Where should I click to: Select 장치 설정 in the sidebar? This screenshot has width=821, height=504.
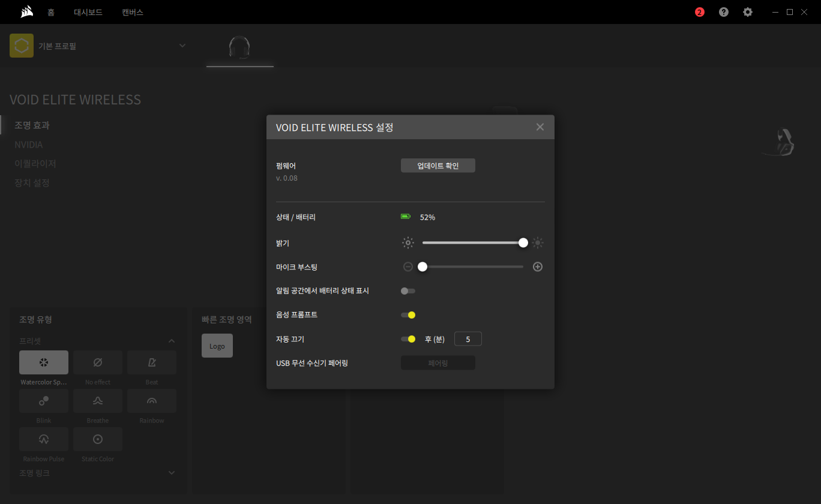[32, 182]
